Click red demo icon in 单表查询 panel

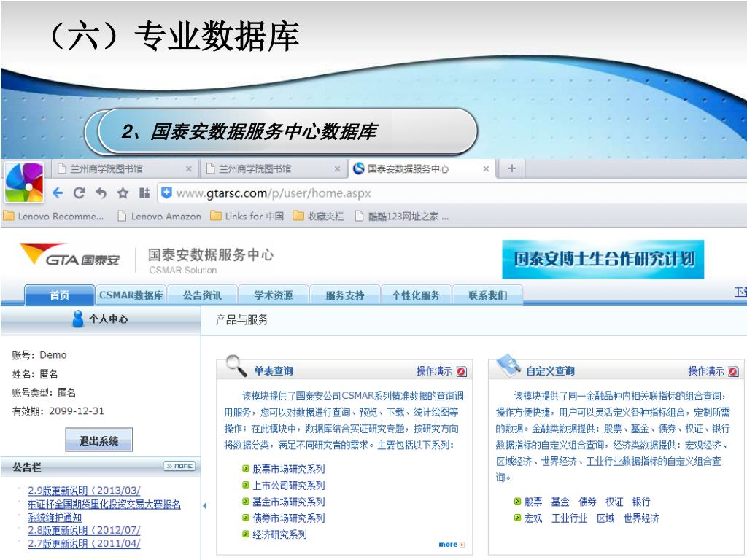click(x=461, y=371)
